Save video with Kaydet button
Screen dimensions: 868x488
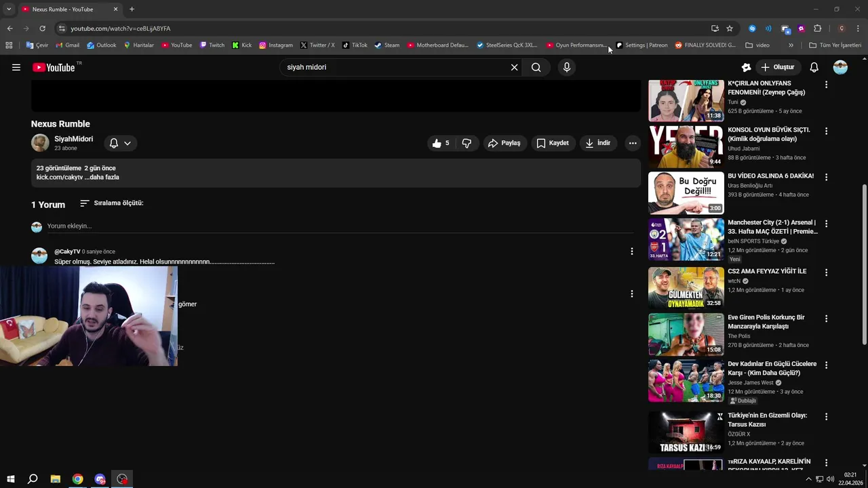(x=553, y=143)
